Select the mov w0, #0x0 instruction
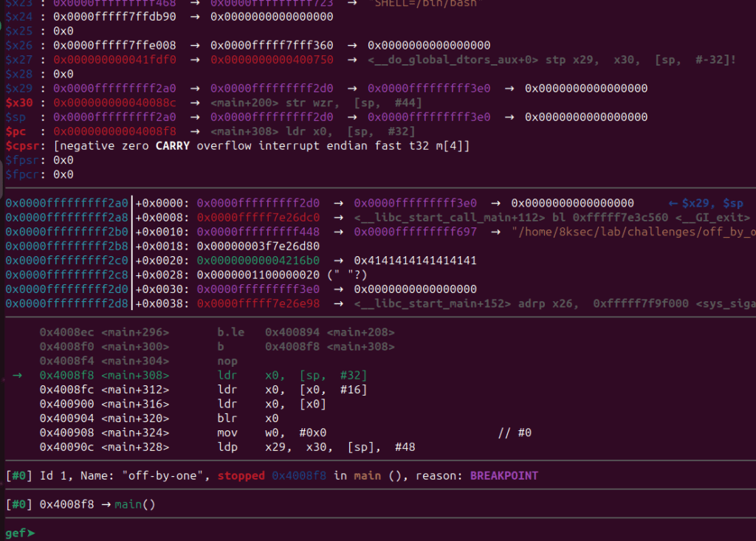Screen dimensions: 756x541 coord(272,433)
